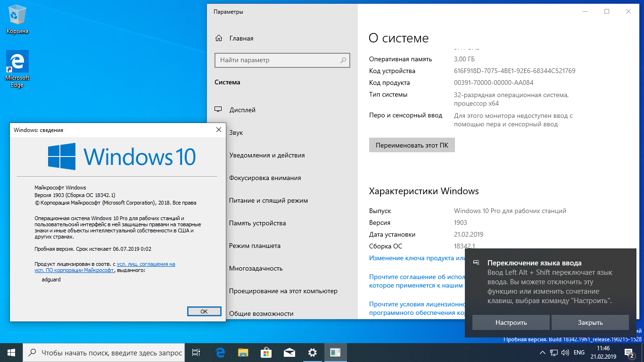Close the Windows: сведения dialog

[x=218, y=130]
